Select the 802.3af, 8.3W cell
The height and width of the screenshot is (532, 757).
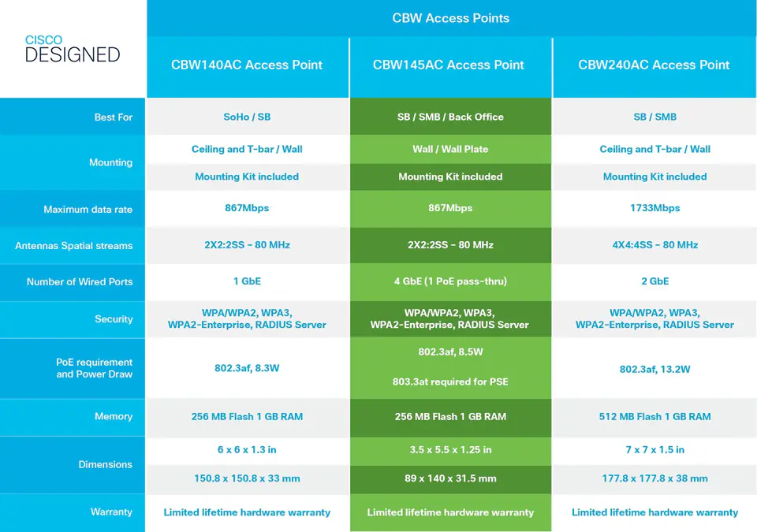point(247,368)
